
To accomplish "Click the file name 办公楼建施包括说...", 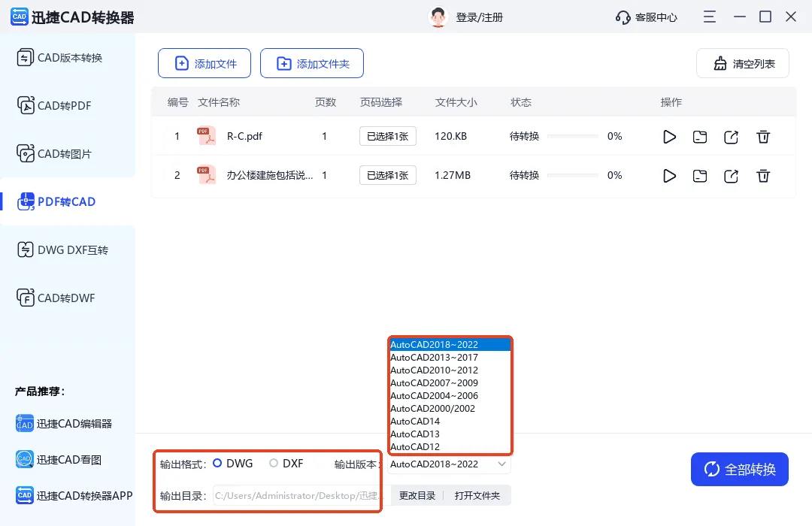I will click(270, 175).
